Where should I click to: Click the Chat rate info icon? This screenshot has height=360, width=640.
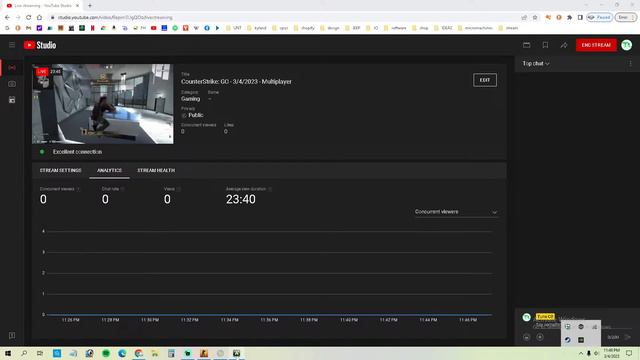click(x=122, y=189)
